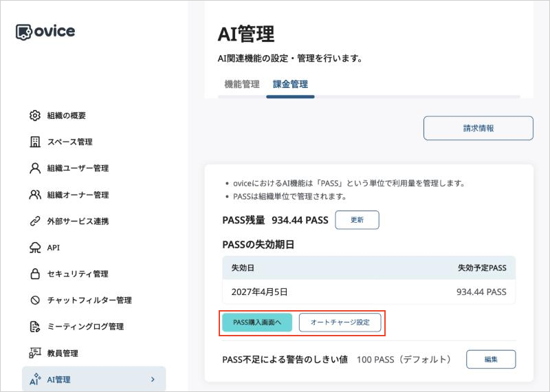Click the AI管理 page heading
This screenshot has width=550, height=392.
(x=246, y=34)
